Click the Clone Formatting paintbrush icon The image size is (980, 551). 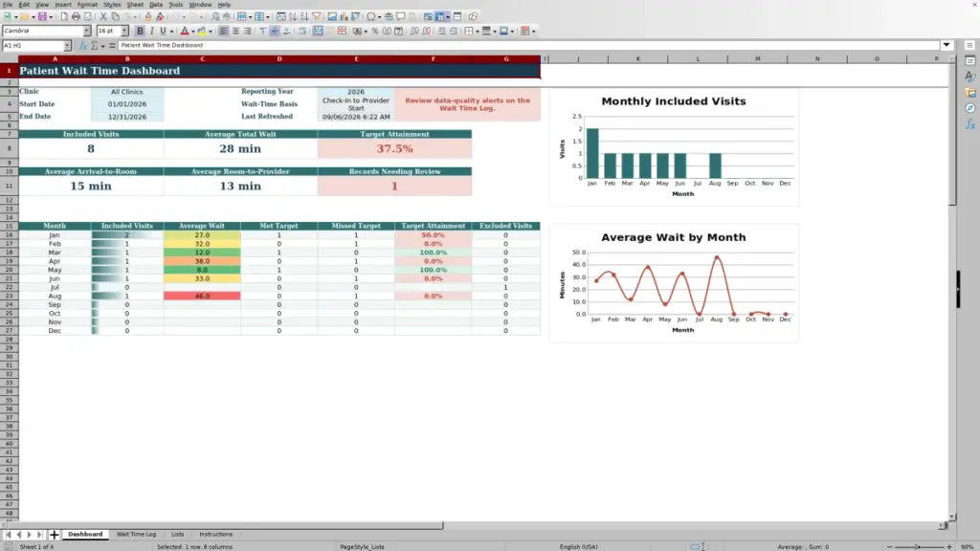coord(148,16)
